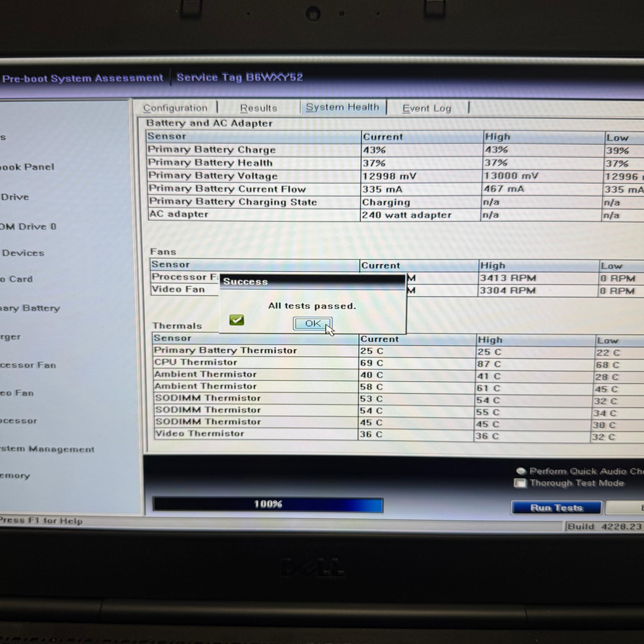Click '87 C' CPU high temperature
Viewport: 644px width, 644px height.
coord(488,364)
